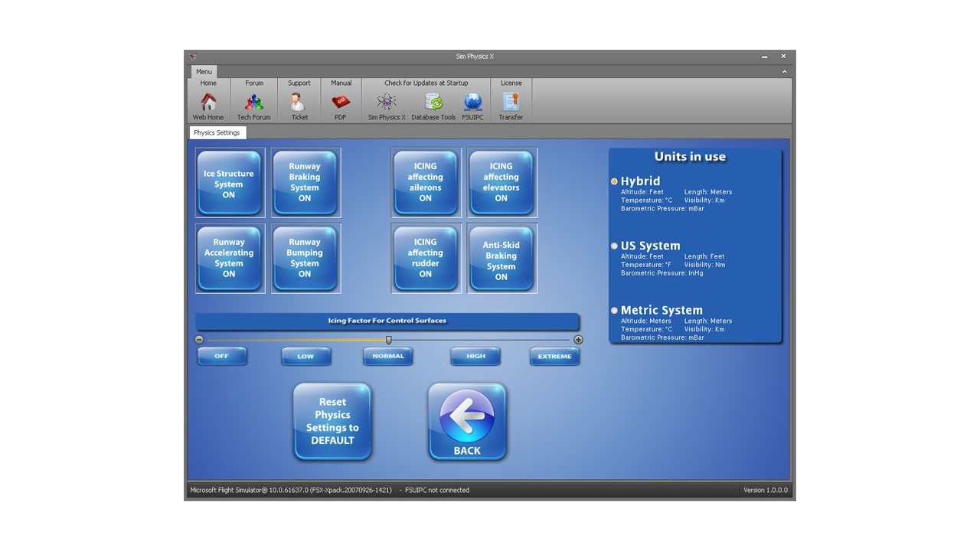This screenshot has width=980, height=551.
Task: Minimize the Sim Physics X window
Action: pos(764,57)
